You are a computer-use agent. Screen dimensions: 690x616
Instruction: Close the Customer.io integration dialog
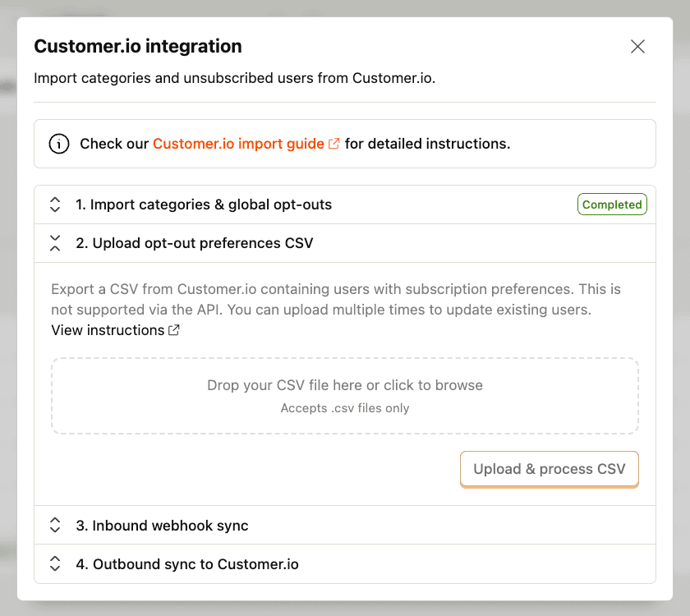pyautogui.click(x=637, y=46)
